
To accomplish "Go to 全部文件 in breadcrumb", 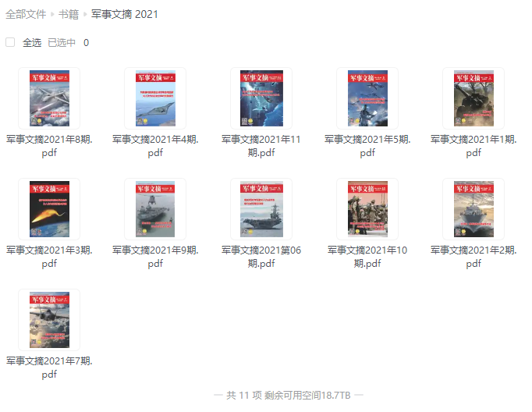I will pos(26,14).
